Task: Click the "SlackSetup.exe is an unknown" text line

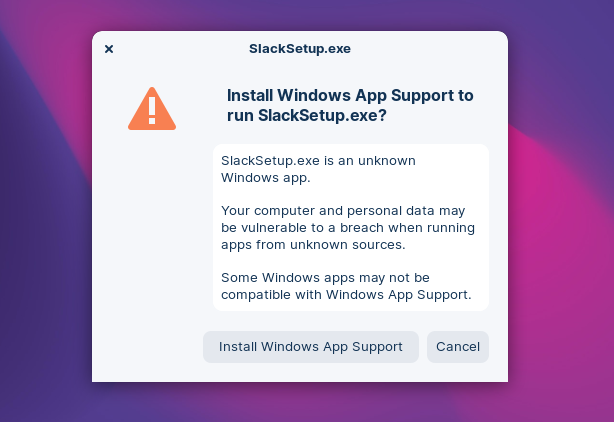Action: [318, 160]
